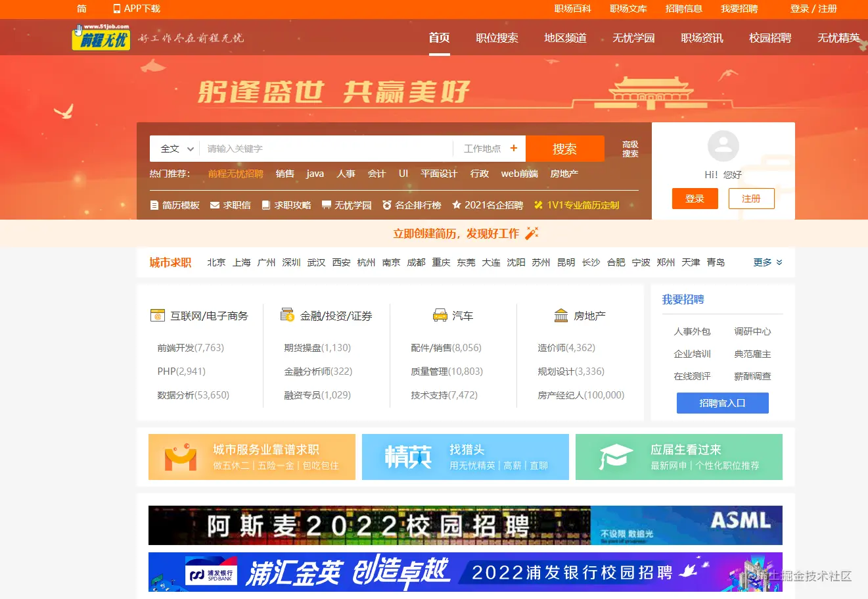
Task: Focus the keyword search input field
Action: (x=326, y=149)
